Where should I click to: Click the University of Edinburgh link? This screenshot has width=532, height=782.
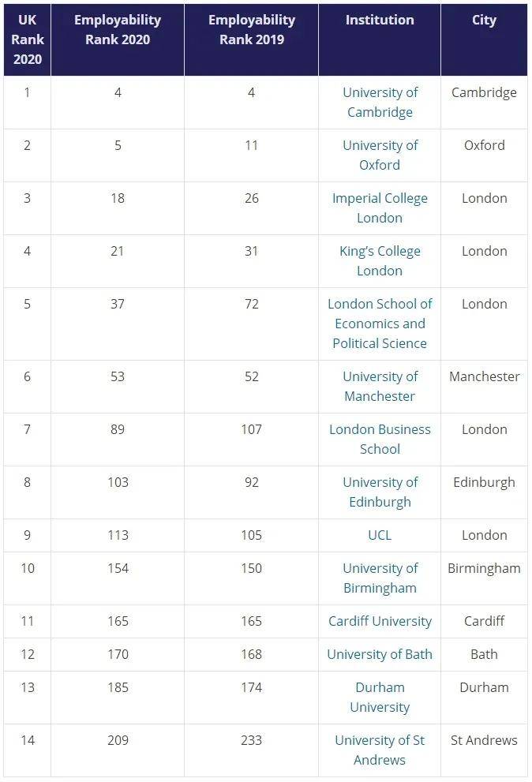380,492
